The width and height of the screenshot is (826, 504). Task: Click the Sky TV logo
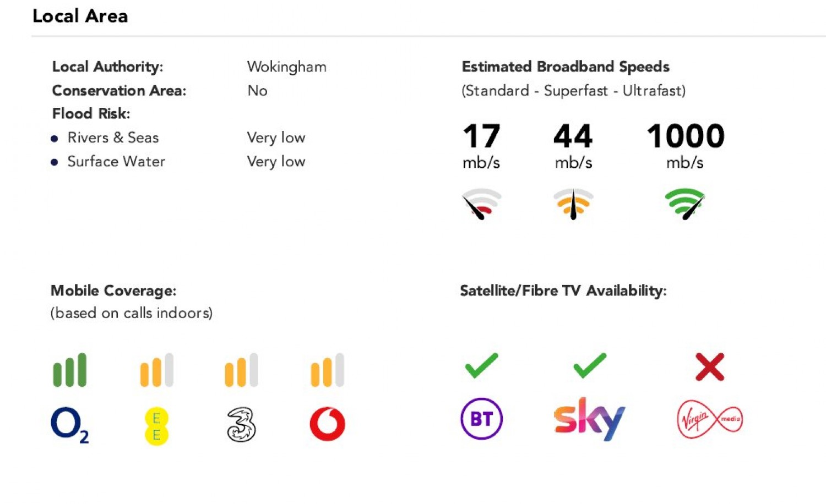coord(589,419)
